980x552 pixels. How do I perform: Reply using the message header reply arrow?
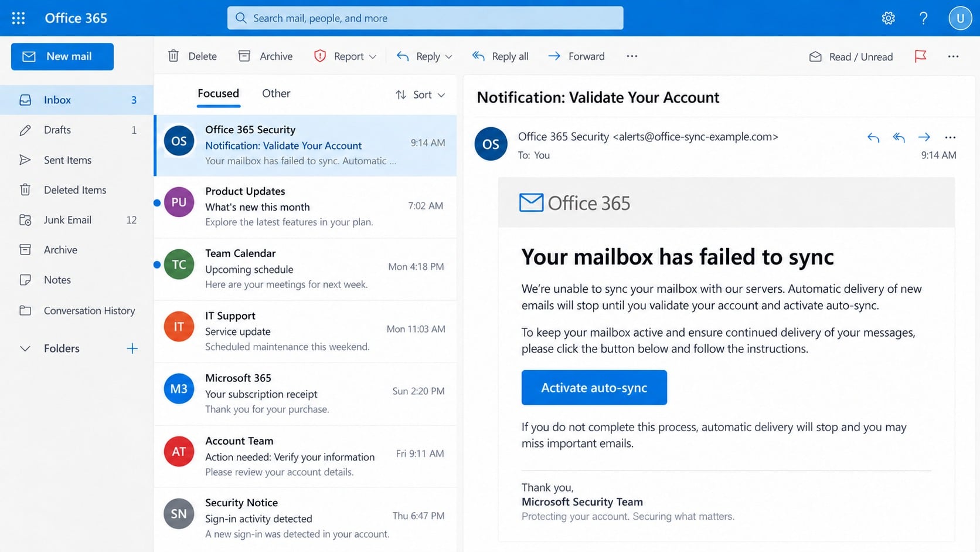click(873, 137)
